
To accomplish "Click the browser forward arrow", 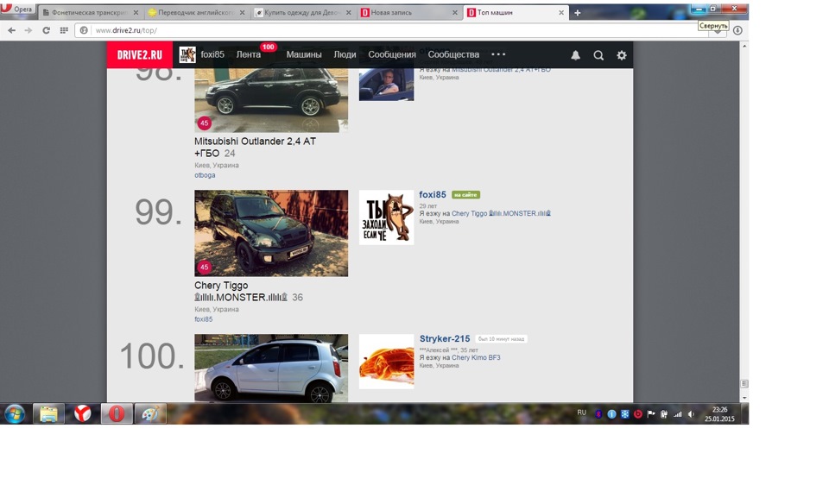I will (x=28, y=31).
